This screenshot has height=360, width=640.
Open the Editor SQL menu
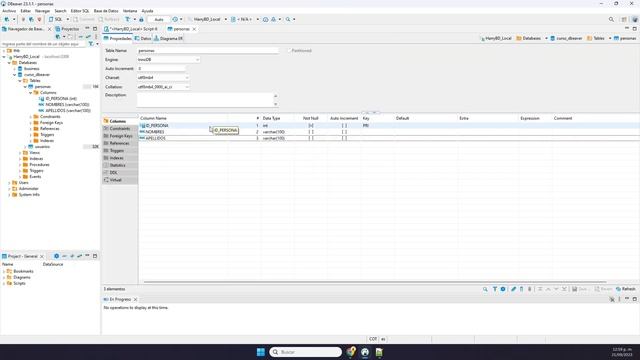80,11
